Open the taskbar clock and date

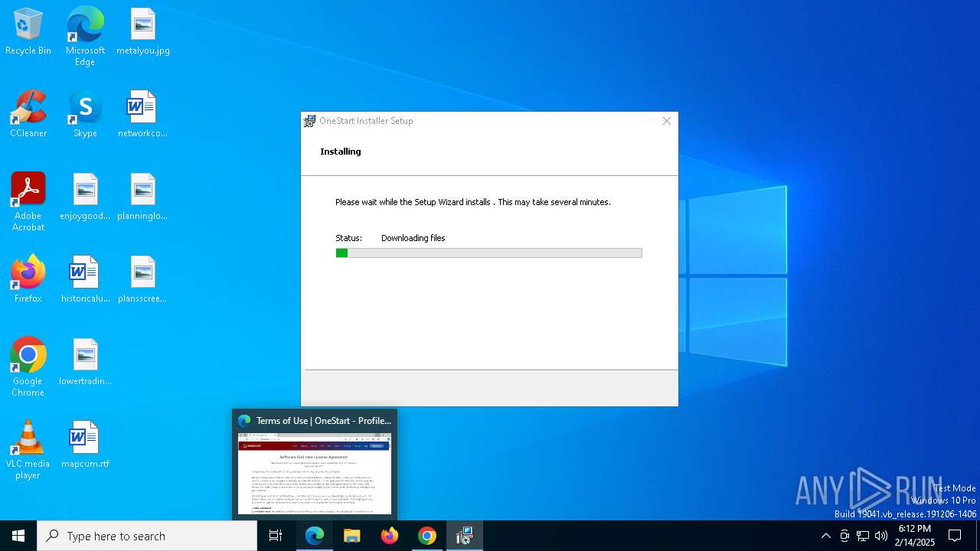click(x=915, y=536)
